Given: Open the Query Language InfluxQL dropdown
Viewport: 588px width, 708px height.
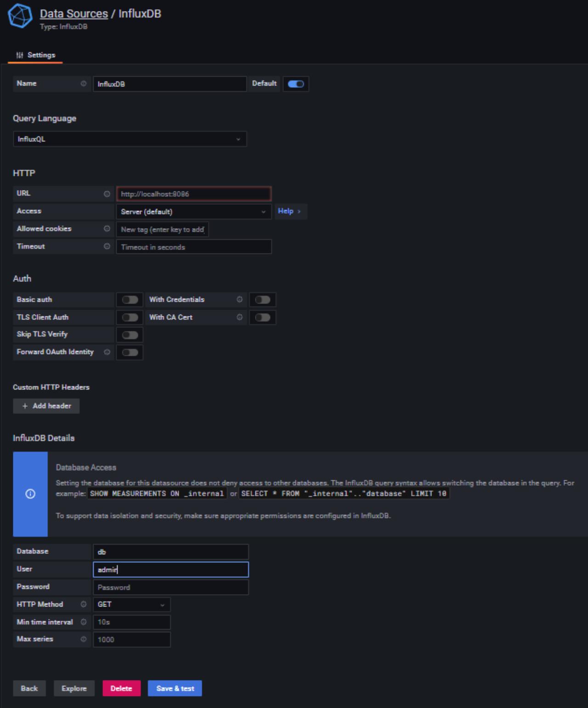Looking at the screenshot, I should (x=130, y=139).
